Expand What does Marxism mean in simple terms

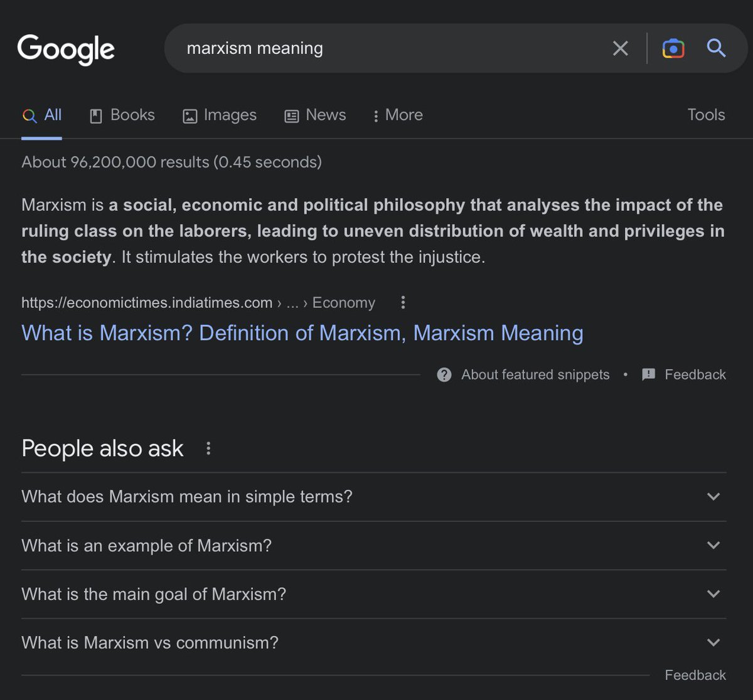point(374,497)
